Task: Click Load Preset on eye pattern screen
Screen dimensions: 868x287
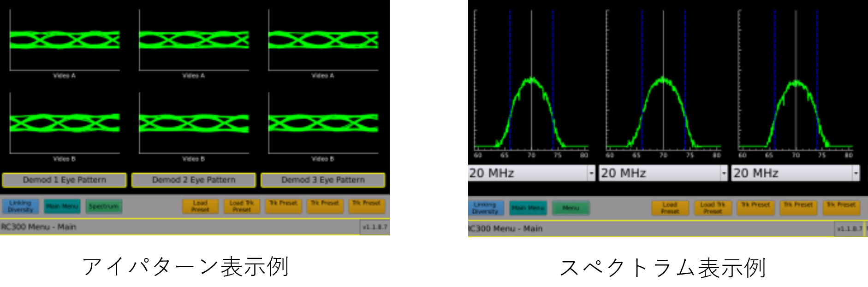Action: pos(200,206)
